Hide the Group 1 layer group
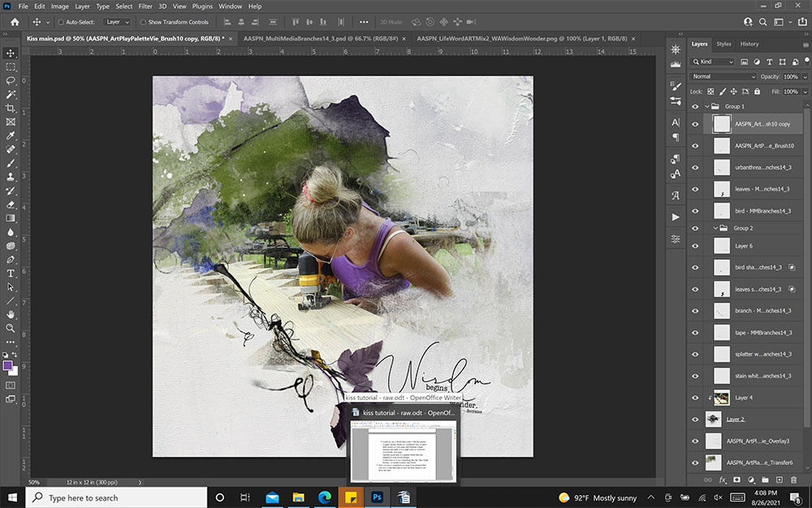The width and height of the screenshot is (812, 508). pos(695,106)
